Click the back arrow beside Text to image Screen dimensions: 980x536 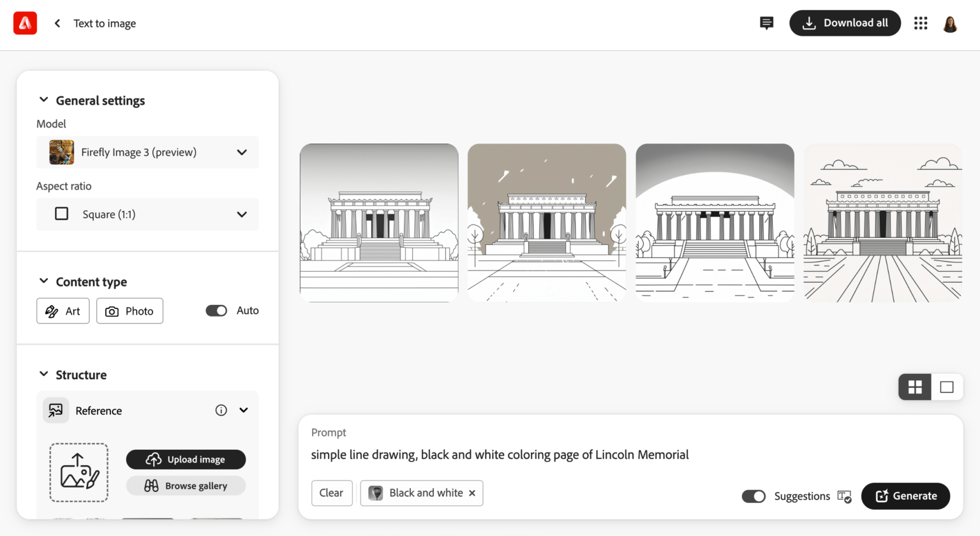point(57,23)
